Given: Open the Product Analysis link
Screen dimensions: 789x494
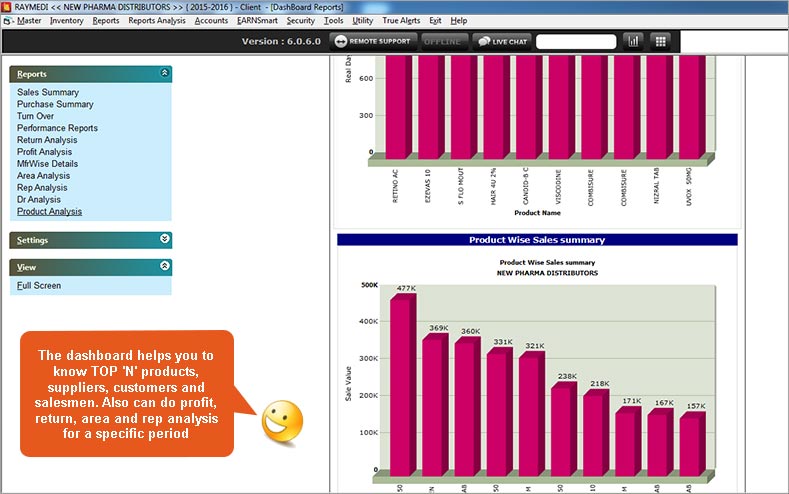Looking at the screenshot, I should pyautogui.click(x=49, y=212).
